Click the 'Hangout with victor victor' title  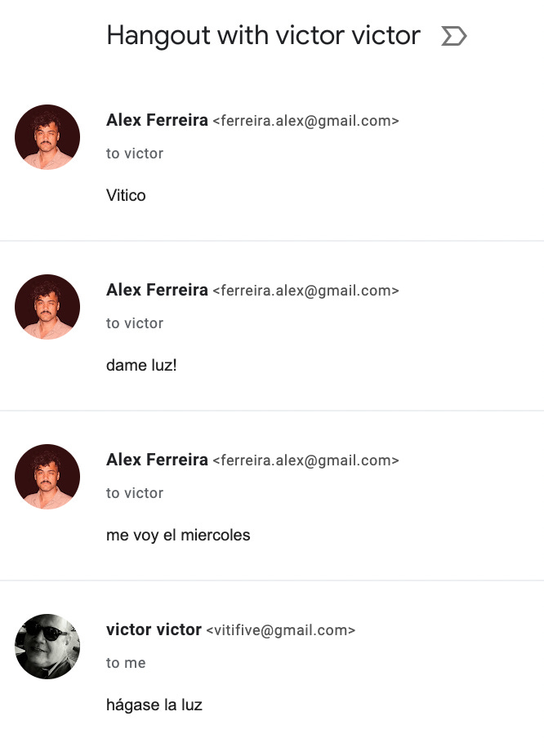point(263,36)
